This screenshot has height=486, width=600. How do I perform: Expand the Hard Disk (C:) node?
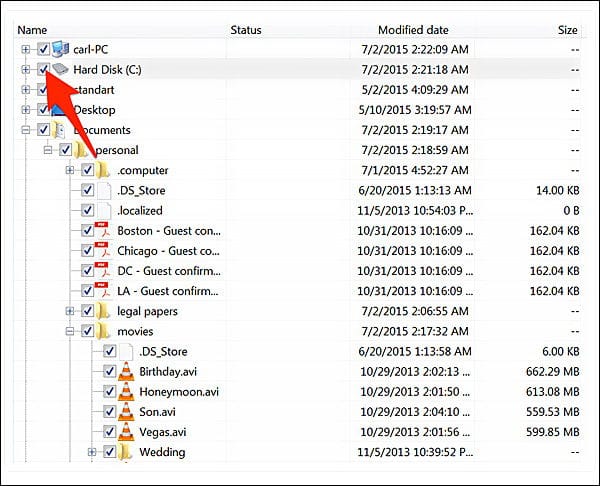point(26,70)
